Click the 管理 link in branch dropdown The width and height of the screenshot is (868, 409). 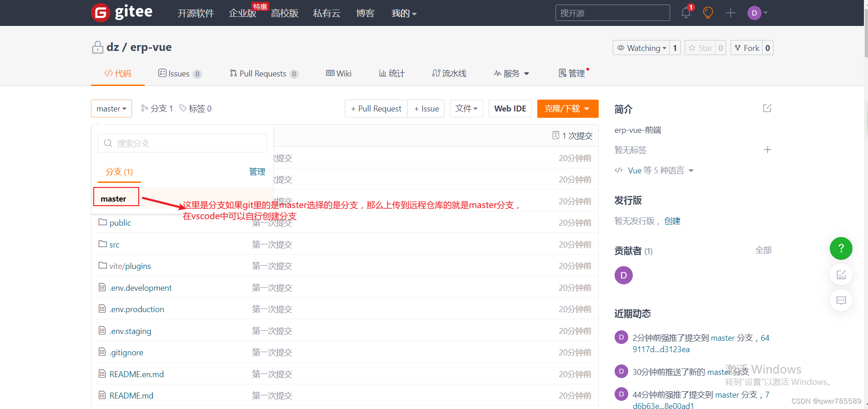[x=257, y=172]
